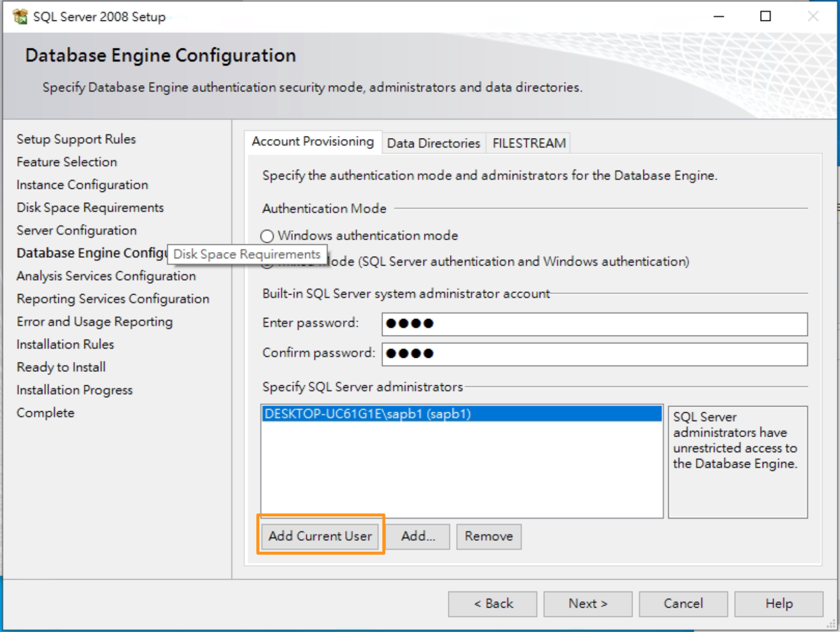
Task: Select Feature Selection in the sidebar
Action: pyautogui.click(x=66, y=162)
